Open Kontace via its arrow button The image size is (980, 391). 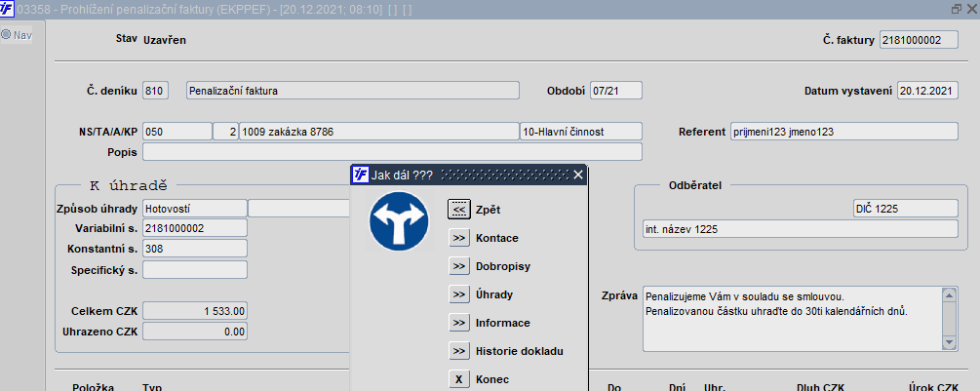[x=458, y=238]
